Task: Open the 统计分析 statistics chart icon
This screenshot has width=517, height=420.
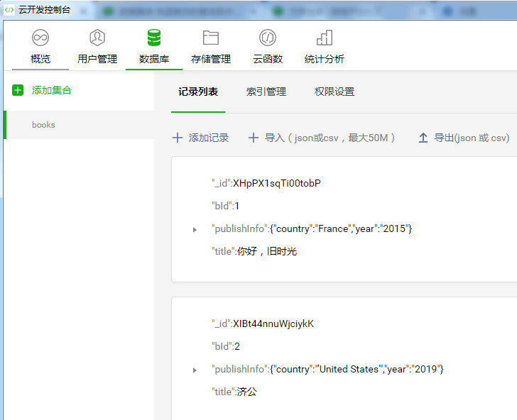Action: pos(325,38)
